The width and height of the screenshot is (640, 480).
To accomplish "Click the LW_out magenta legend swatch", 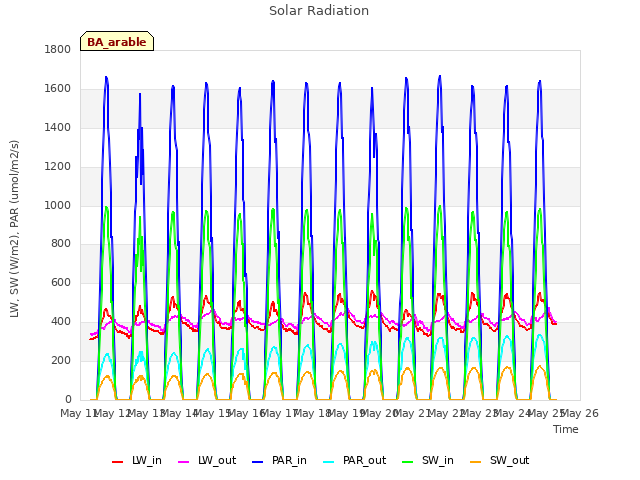I will (184, 462).
